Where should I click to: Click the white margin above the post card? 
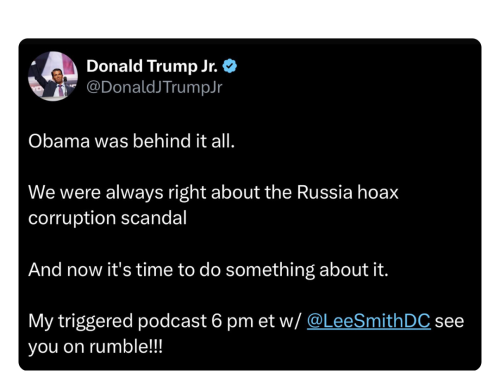tap(250, 18)
